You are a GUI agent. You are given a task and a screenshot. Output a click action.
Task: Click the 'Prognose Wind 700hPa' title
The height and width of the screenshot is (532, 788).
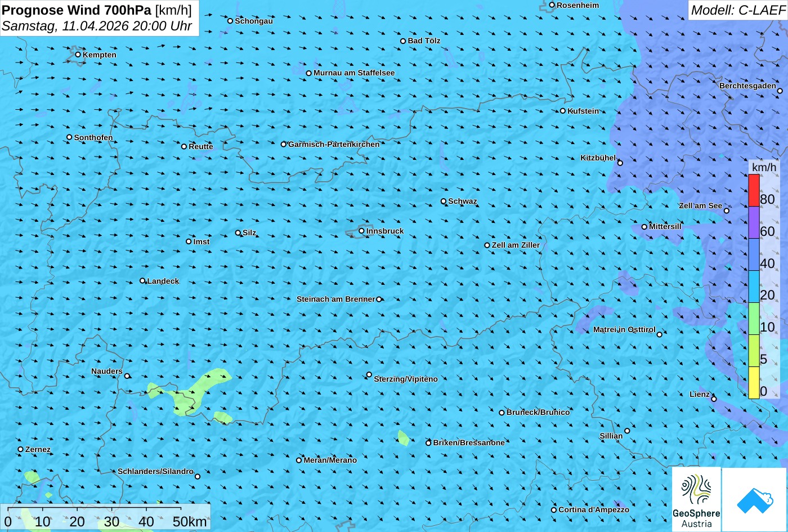pyautogui.click(x=77, y=10)
